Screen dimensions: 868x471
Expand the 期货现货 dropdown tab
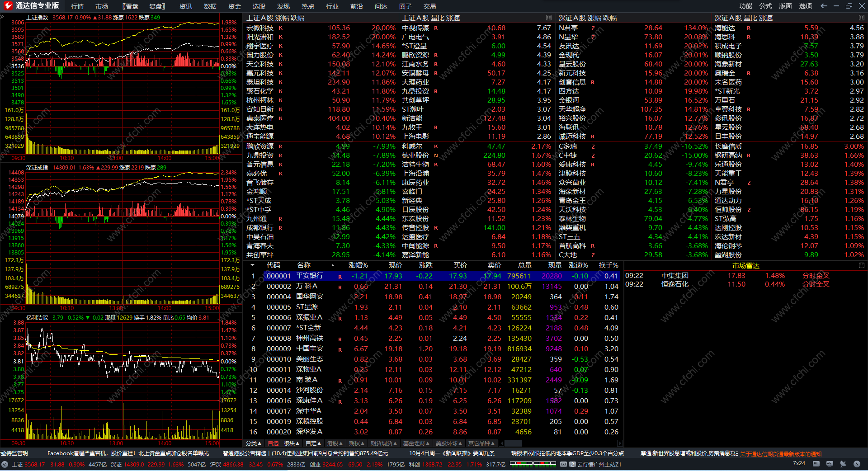pyautogui.click(x=384, y=443)
